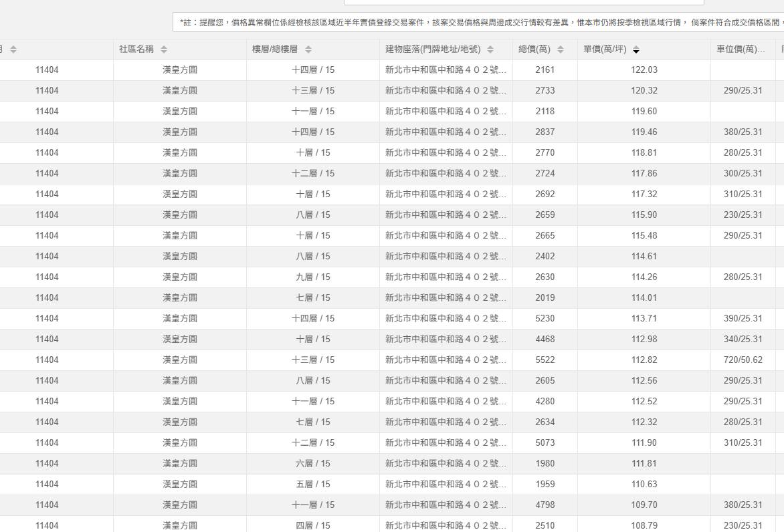
Task: Click sort arrows beside 樓層/總樓層 header
Action: tap(308, 49)
